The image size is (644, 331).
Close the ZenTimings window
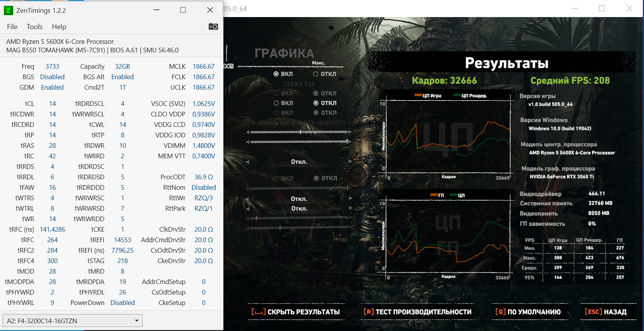(x=210, y=10)
